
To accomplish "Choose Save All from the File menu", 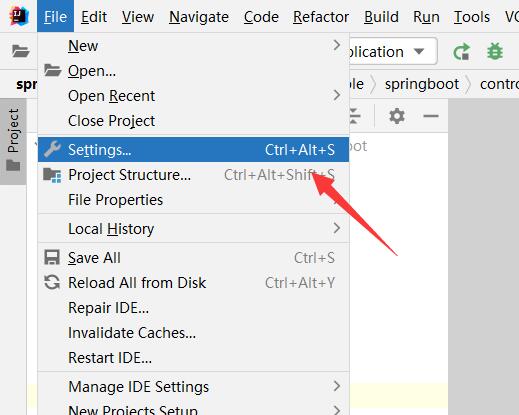I will (x=193, y=258).
